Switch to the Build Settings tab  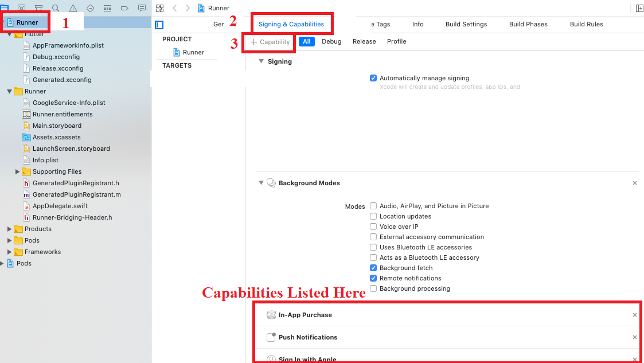point(466,24)
